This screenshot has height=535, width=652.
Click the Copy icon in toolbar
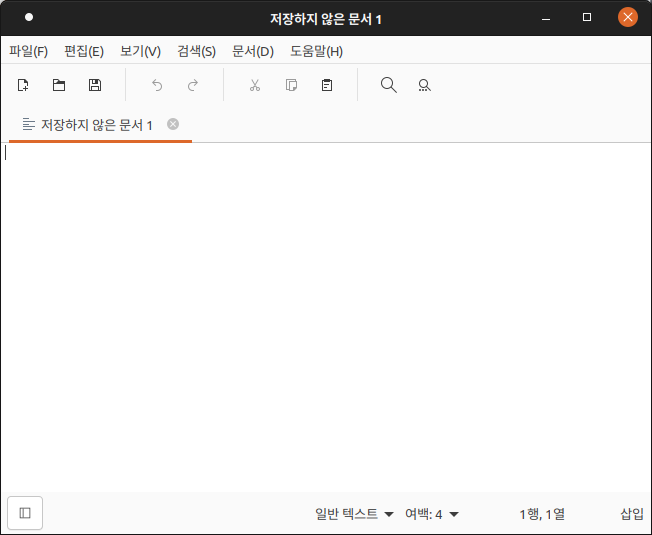point(291,85)
